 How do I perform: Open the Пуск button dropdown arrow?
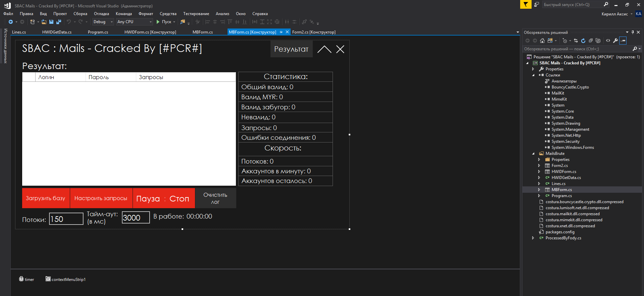pyautogui.click(x=174, y=22)
